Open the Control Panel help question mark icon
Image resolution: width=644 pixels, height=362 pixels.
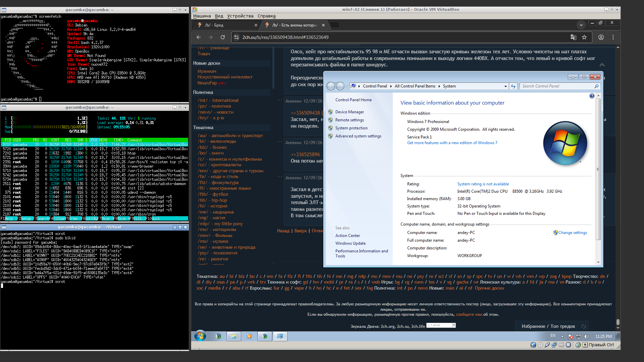(592, 96)
